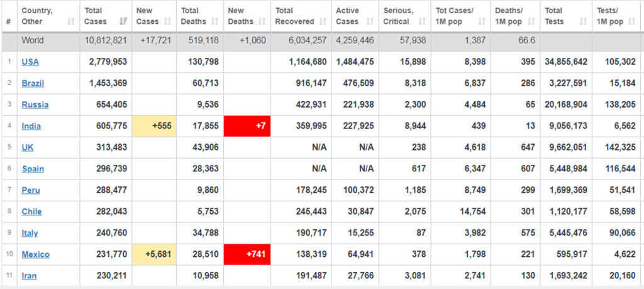Open the Brazil country link
This screenshot has height=289, width=644.
tap(33, 84)
